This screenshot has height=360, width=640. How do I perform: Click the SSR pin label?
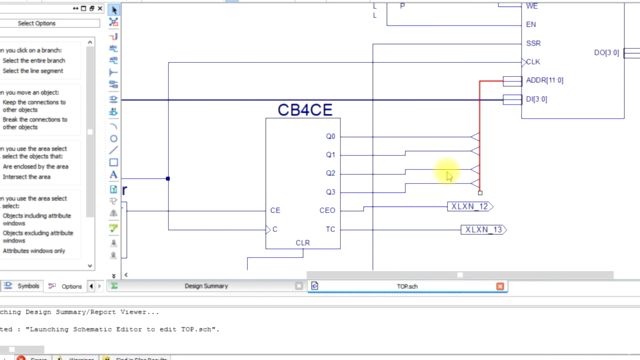pos(533,43)
